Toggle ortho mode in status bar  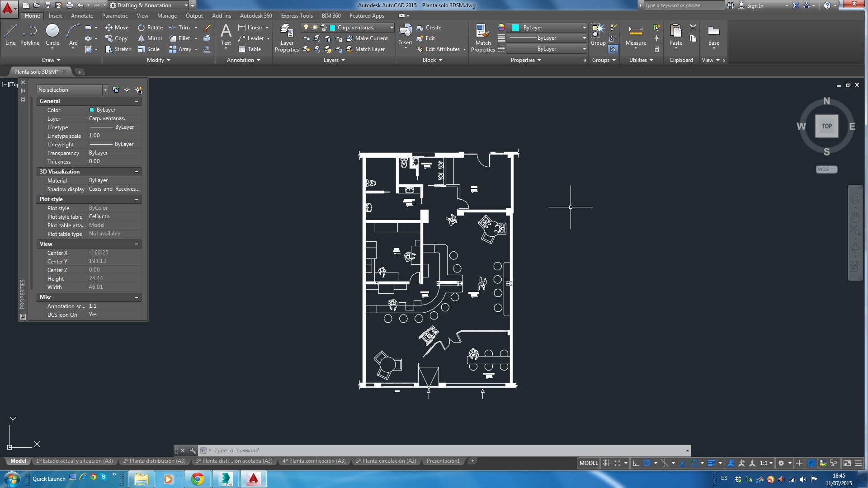(636, 463)
